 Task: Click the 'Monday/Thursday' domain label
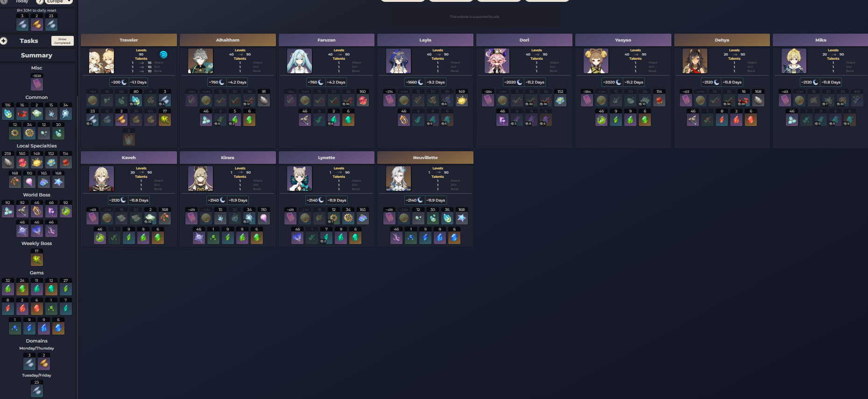[x=37, y=348]
